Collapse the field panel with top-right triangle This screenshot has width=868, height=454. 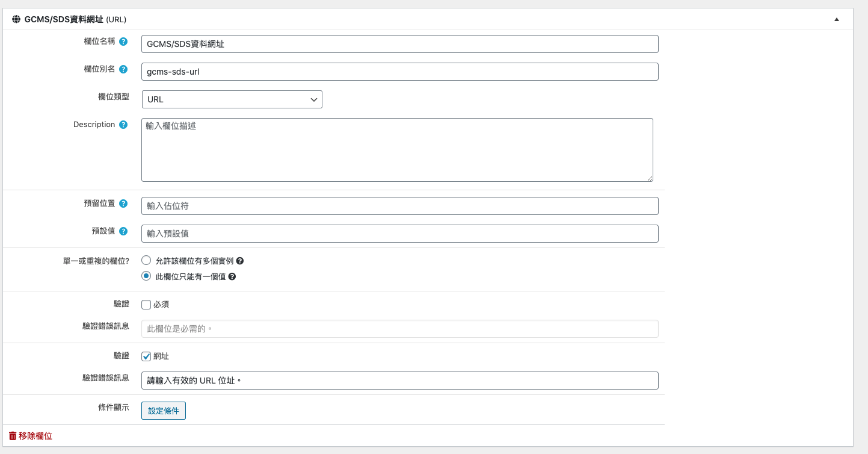coord(836,19)
